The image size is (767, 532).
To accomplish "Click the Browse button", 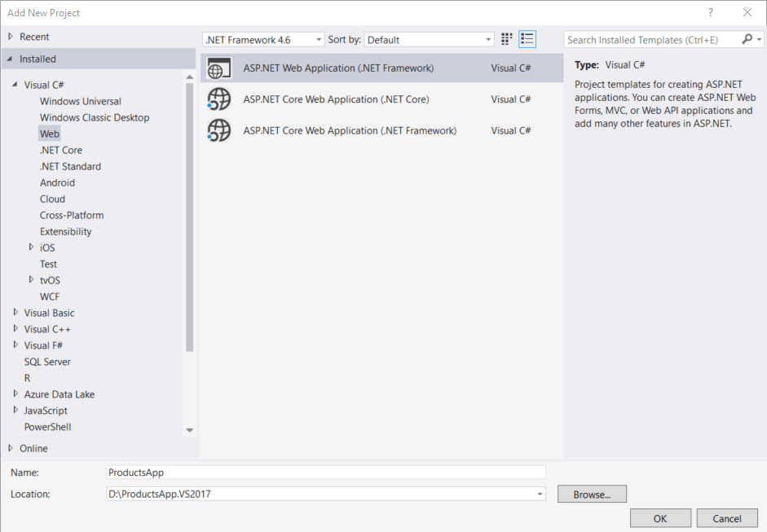I will click(x=591, y=494).
